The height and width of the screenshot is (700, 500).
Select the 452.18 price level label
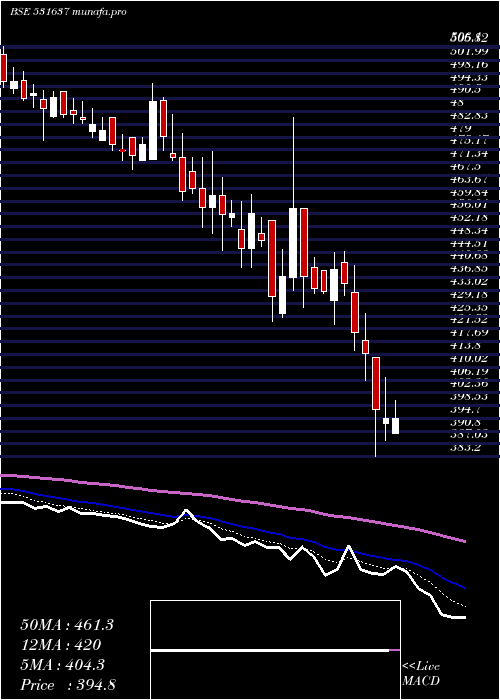[x=469, y=217]
